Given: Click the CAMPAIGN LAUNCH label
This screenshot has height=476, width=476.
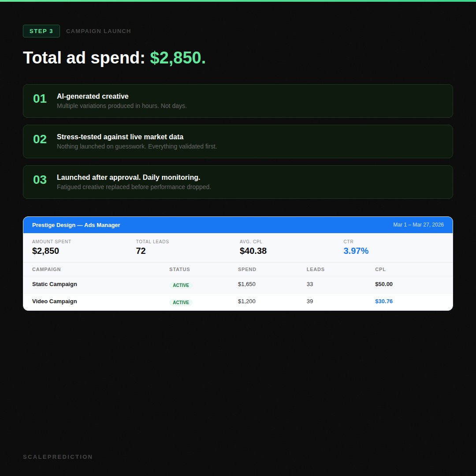Looking at the screenshot, I should pos(98,31).
